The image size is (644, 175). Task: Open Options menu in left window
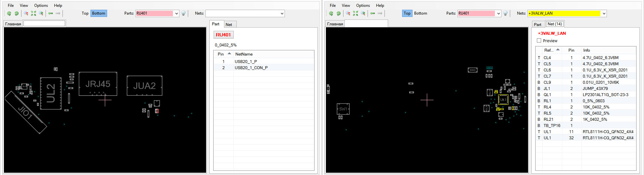(x=41, y=6)
